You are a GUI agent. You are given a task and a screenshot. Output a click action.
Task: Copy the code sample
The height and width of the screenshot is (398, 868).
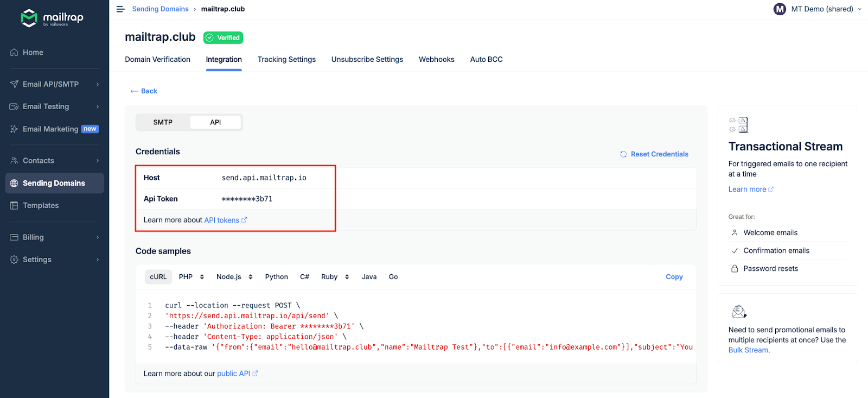[674, 277]
